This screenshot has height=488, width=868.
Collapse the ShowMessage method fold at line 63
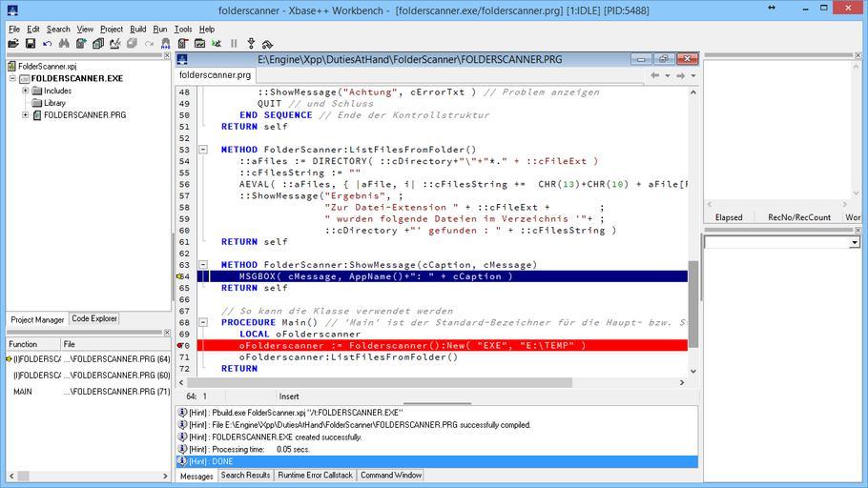203,265
